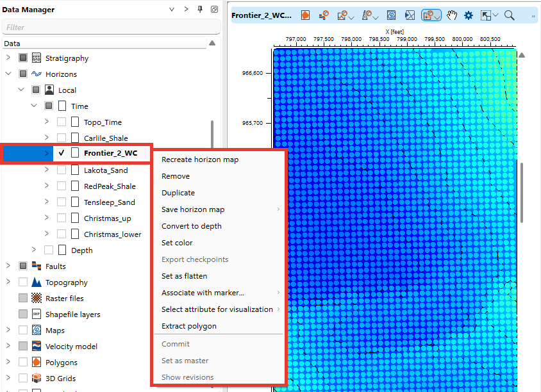This screenshot has height=392, width=541.
Task: Select Recreate horizon map
Action: [199, 159]
